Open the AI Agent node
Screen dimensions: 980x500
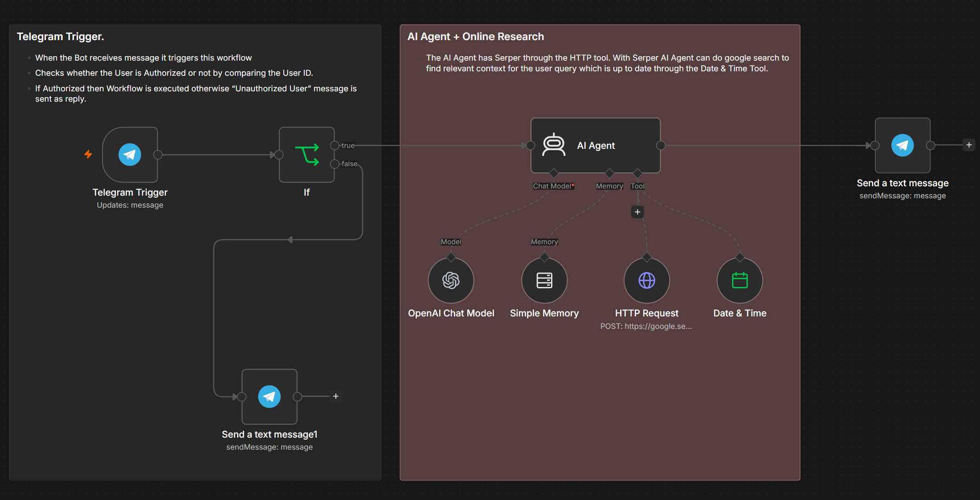[x=595, y=145]
